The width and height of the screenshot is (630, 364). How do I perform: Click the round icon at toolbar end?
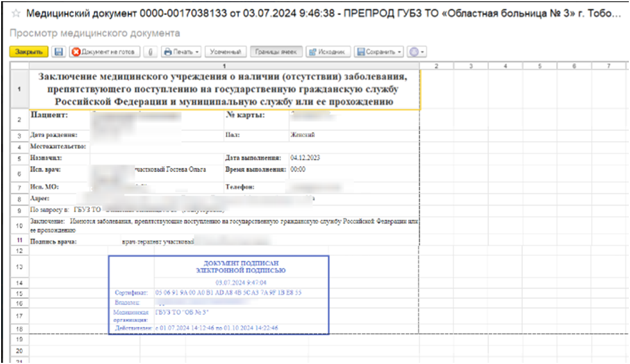click(x=414, y=51)
